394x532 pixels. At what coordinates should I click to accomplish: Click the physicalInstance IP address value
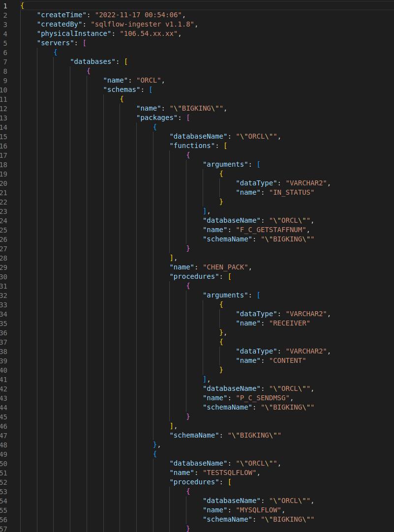point(157,33)
